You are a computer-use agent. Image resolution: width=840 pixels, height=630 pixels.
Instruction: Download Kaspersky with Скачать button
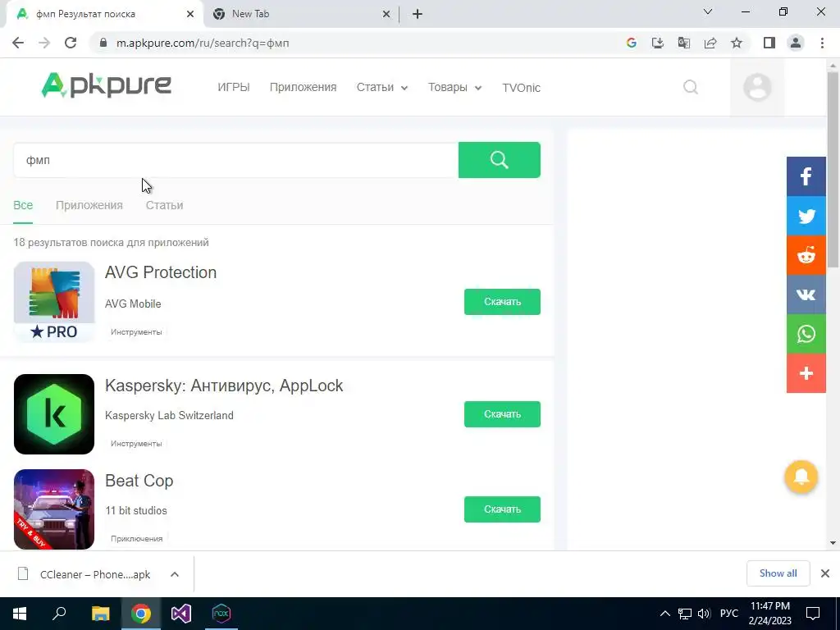(x=502, y=414)
